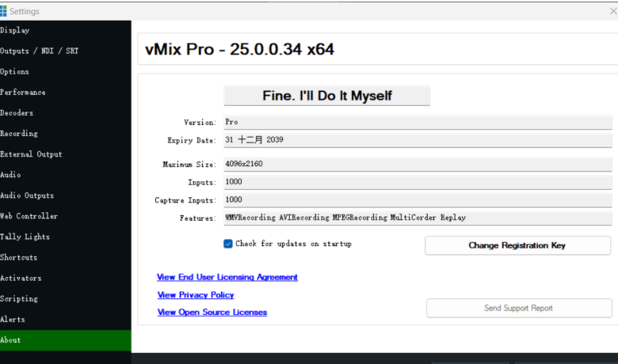
Task: Click the Send Support Report button
Action: tap(519, 308)
